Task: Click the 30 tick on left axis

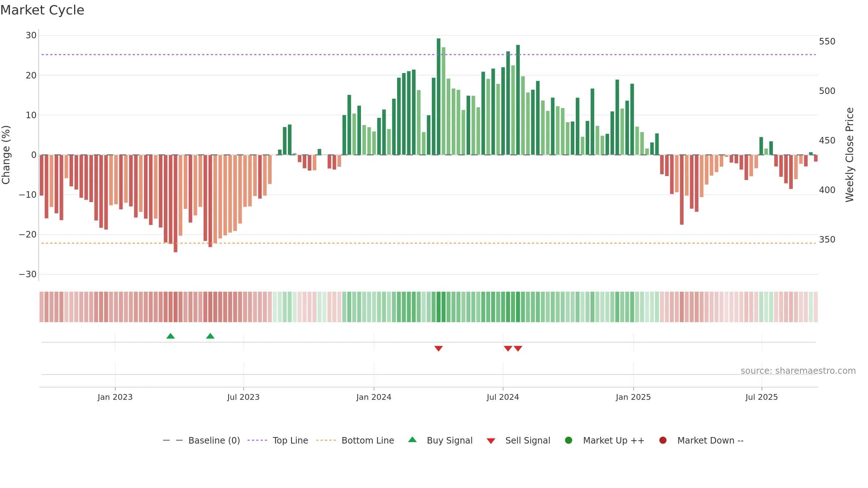Action: click(x=31, y=35)
